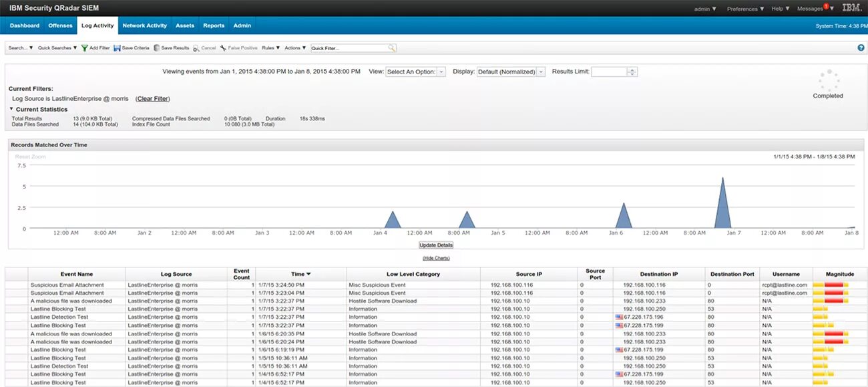The image size is (868, 387).
Task: Click the Update Details button
Action: tap(436, 245)
